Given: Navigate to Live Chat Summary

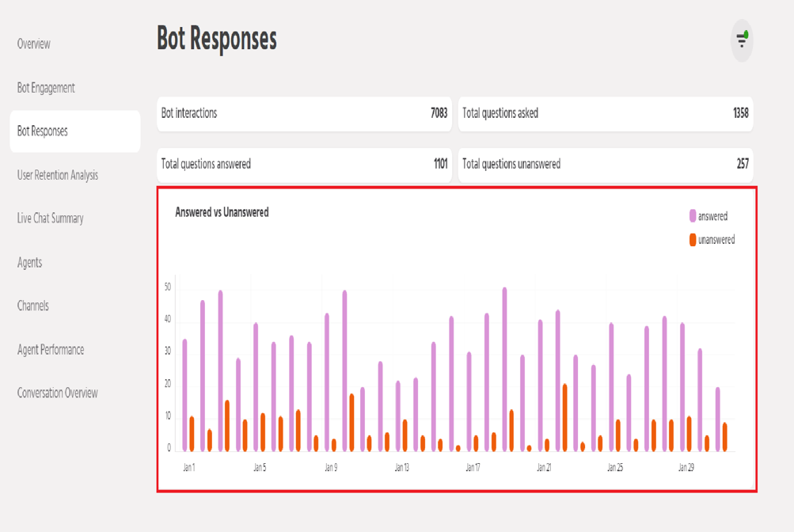Looking at the screenshot, I should 51,218.
